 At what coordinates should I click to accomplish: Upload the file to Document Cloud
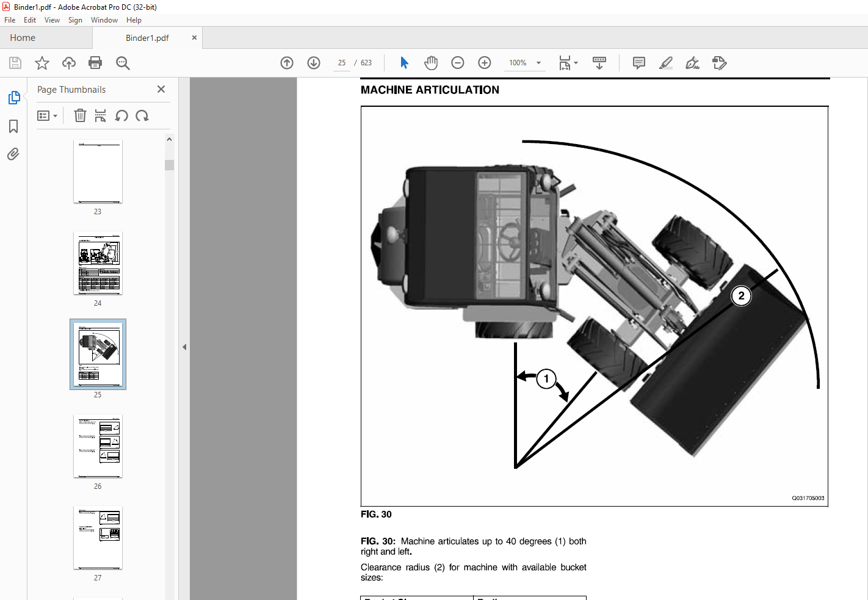pos(69,63)
